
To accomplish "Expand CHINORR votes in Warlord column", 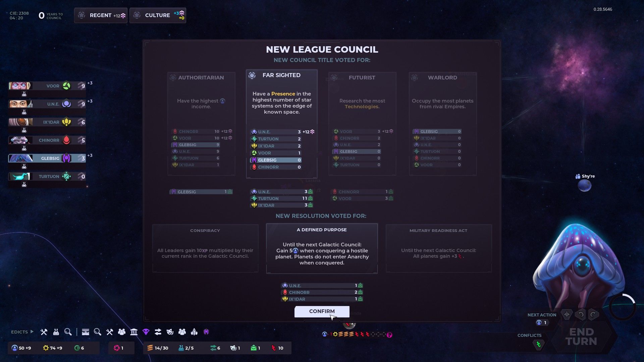I will (x=437, y=158).
